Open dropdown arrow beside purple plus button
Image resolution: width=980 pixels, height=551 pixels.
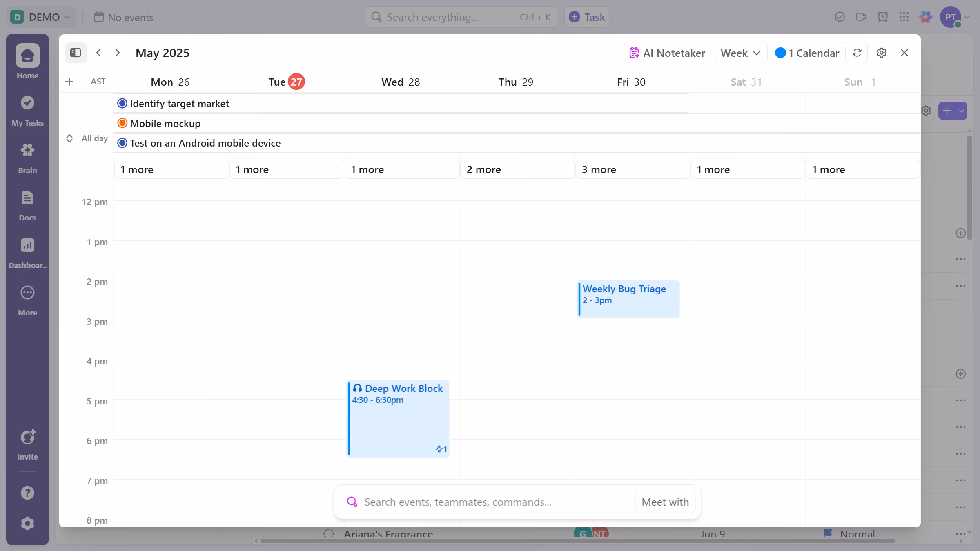[x=962, y=111]
